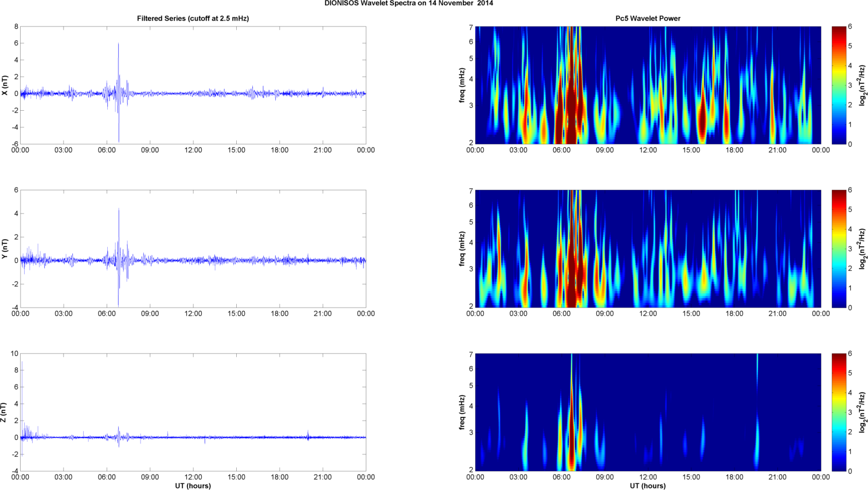Click the '-6' tick on the X (nT) axis

pos(14,144)
